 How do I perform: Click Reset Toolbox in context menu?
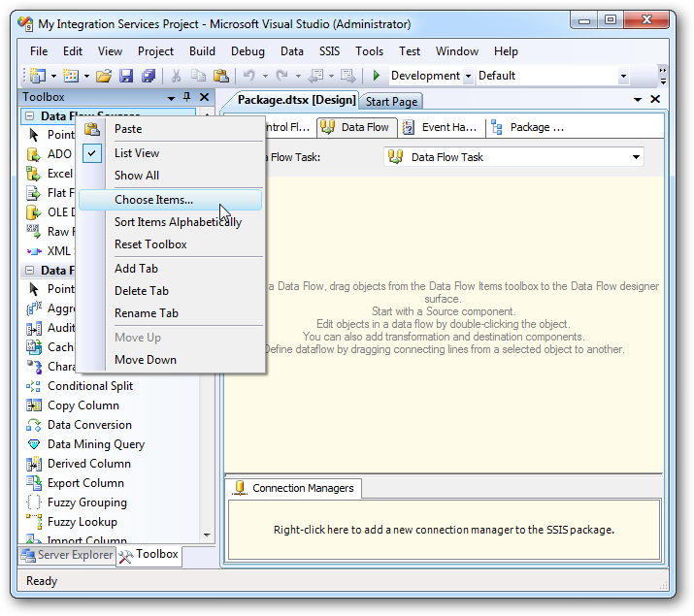click(x=150, y=244)
